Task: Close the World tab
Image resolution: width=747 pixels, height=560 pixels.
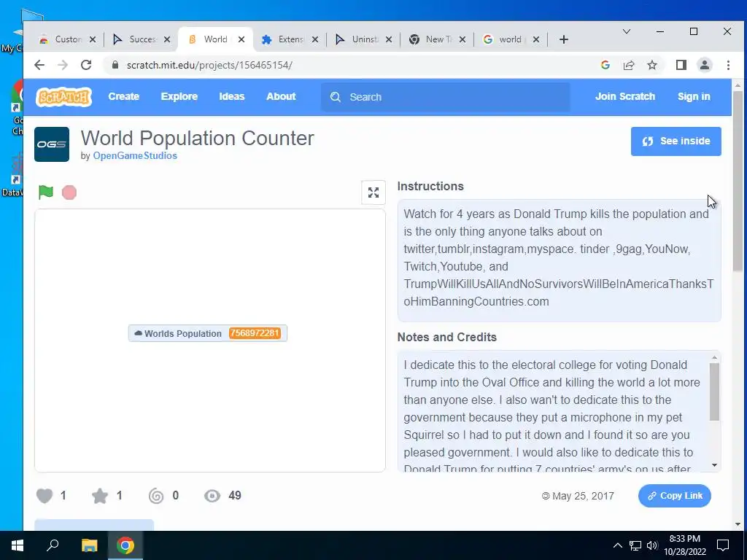Action: click(x=241, y=39)
